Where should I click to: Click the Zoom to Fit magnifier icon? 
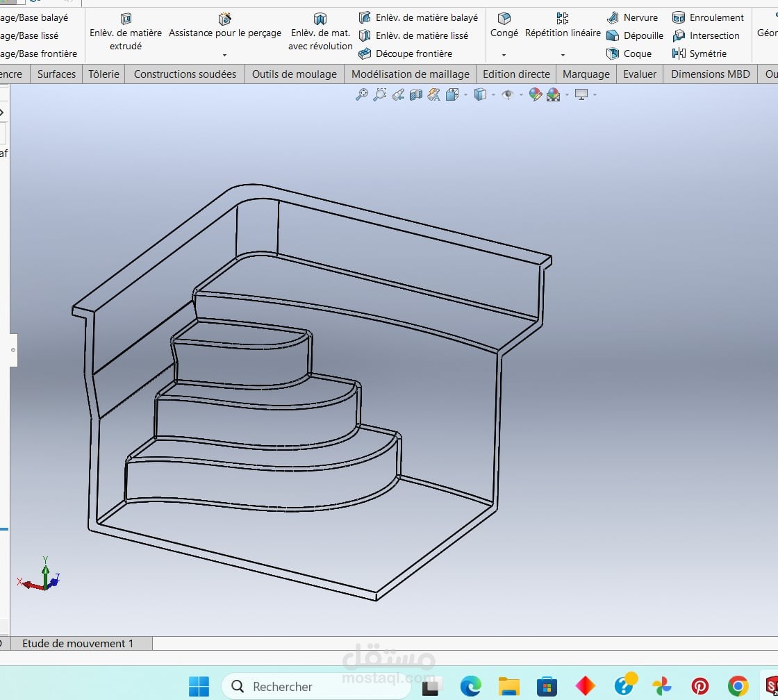click(362, 94)
